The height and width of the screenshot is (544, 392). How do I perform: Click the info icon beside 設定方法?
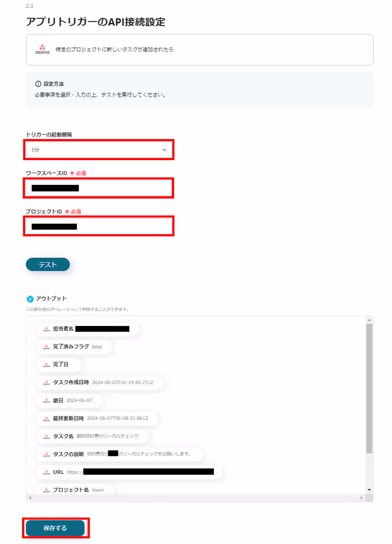pyautogui.click(x=38, y=84)
